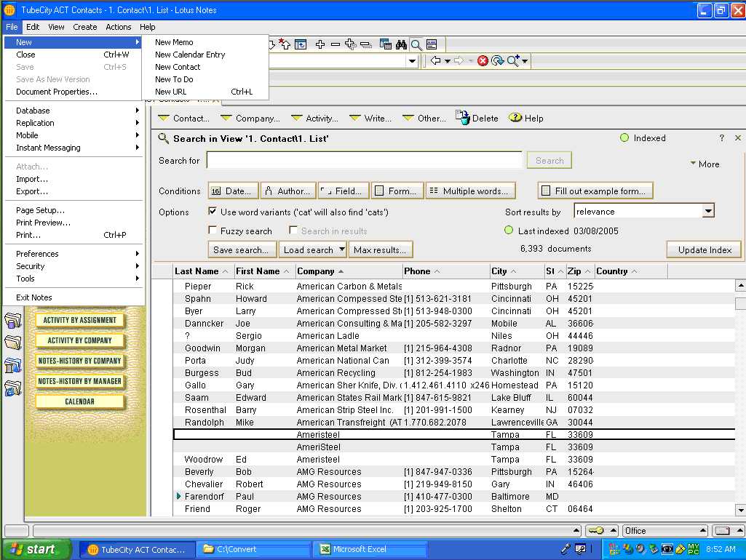
Task: Click the Update Index button
Action: [705, 250]
